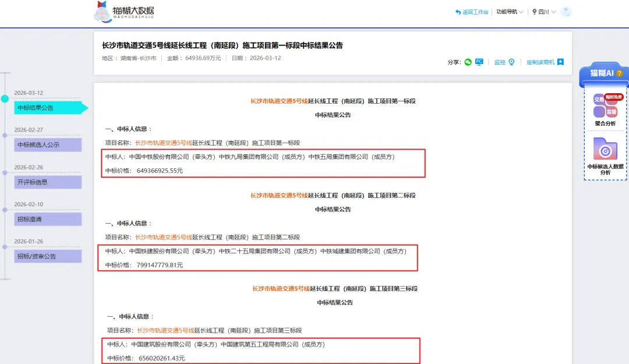Viewport: 629px width, 364px height.
Task: Open the 聚合分析 tool
Action: coord(605,110)
